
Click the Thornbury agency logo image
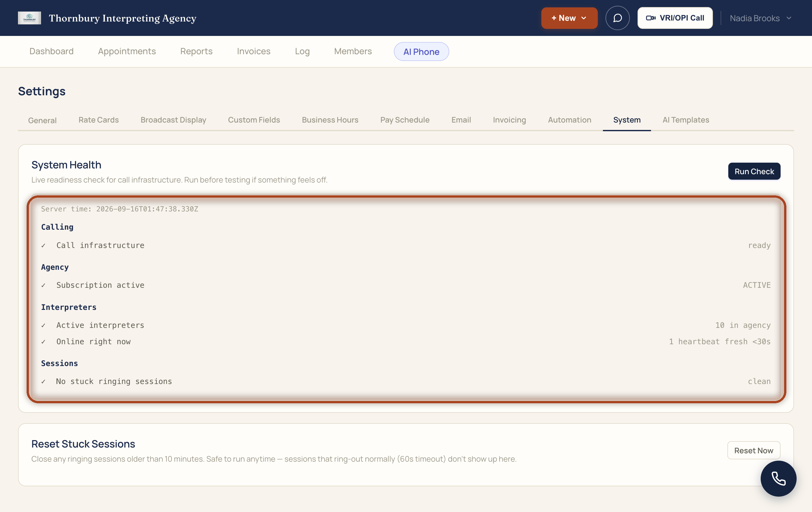[29, 18]
